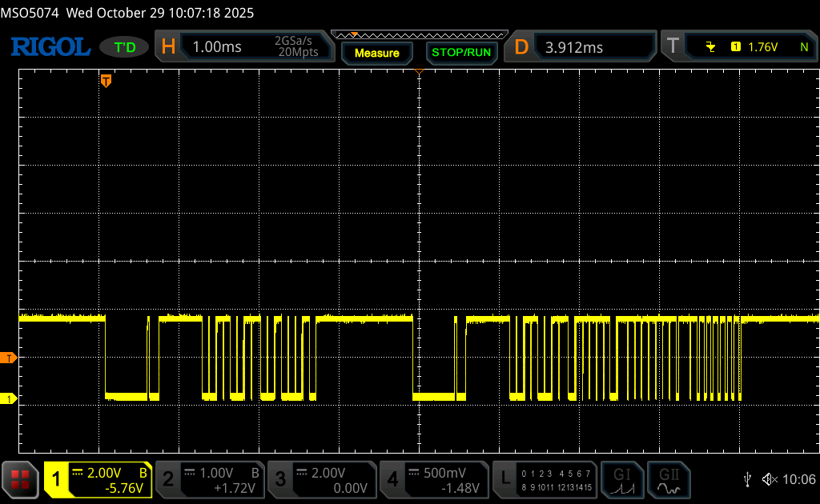Toggle channel 1 with 2.00V scale

(x=98, y=479)
